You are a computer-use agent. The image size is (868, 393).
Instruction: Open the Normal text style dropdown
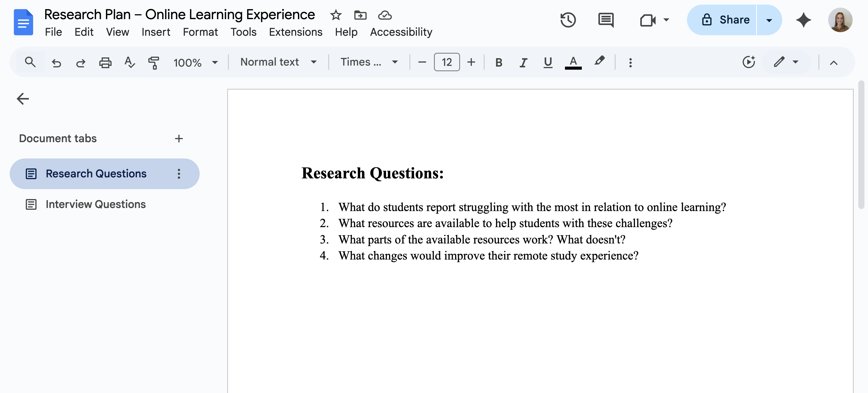point(278,62)
